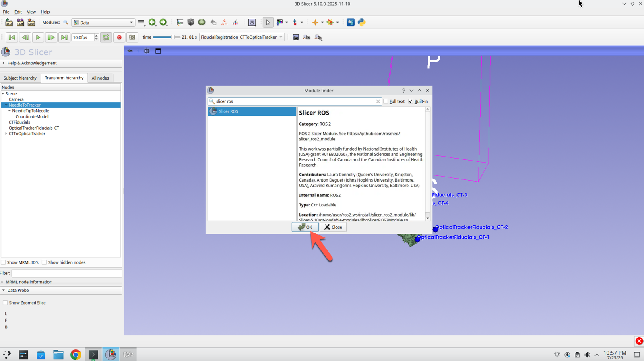Enable Show MRML ID's checkbox
Screen dimensions: 644x361
pos(4,262)
